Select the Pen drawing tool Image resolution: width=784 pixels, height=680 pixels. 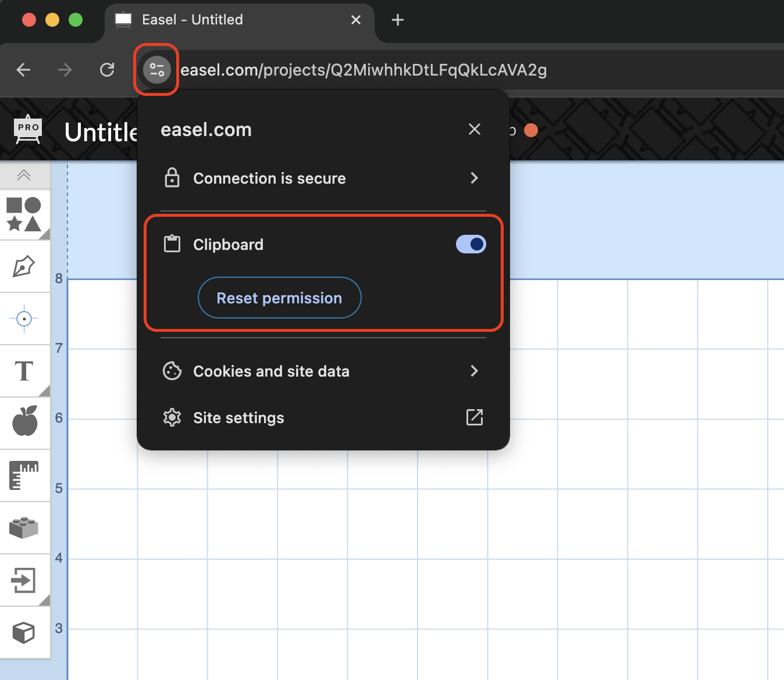pyautogui.click(x=24, y=266)
